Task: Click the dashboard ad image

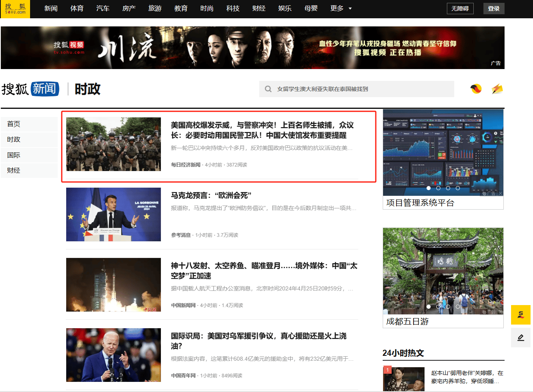Action: click(443, 153)
